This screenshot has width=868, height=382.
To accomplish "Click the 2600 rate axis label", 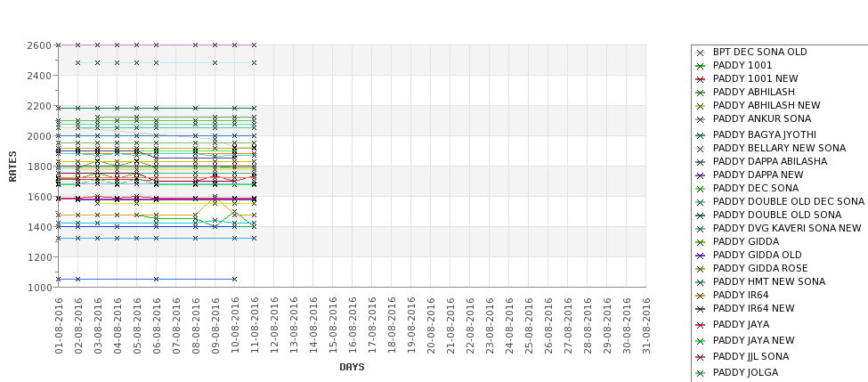I will [x=39, y=45].
